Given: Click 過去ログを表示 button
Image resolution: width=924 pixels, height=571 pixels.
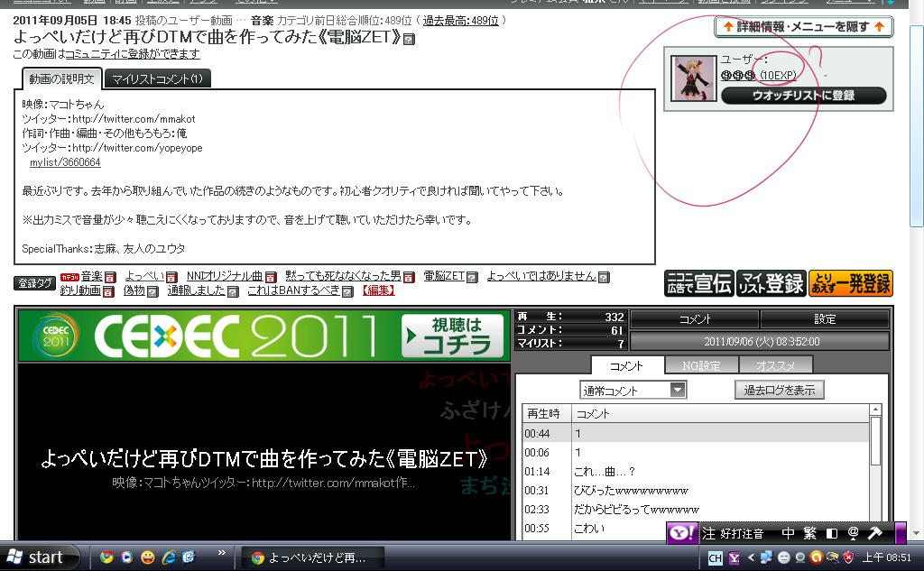Looking at the screenshot, I should point(779,390).
